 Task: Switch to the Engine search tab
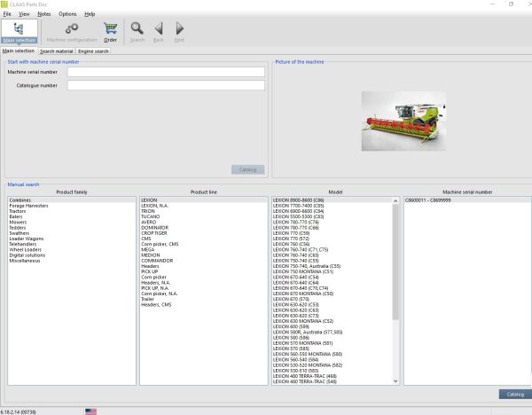click(x=93, y=51)
